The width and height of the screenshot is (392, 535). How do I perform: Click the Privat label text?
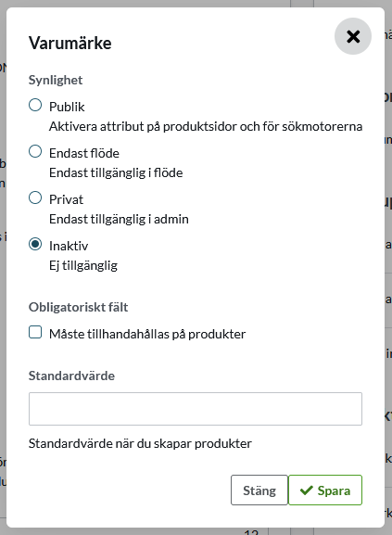[66, 199]
